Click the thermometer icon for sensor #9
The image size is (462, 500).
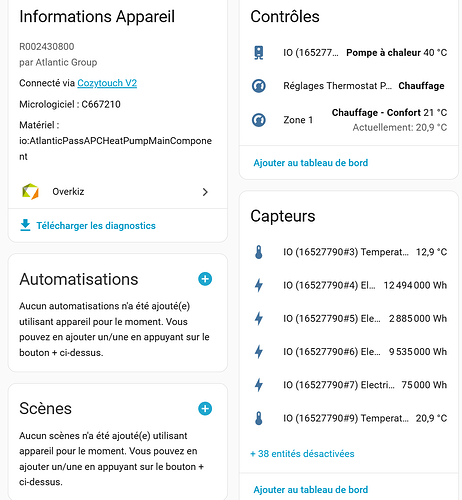[259, 418]
